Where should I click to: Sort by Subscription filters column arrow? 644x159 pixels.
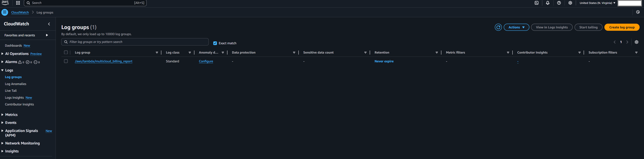[636, 53]
